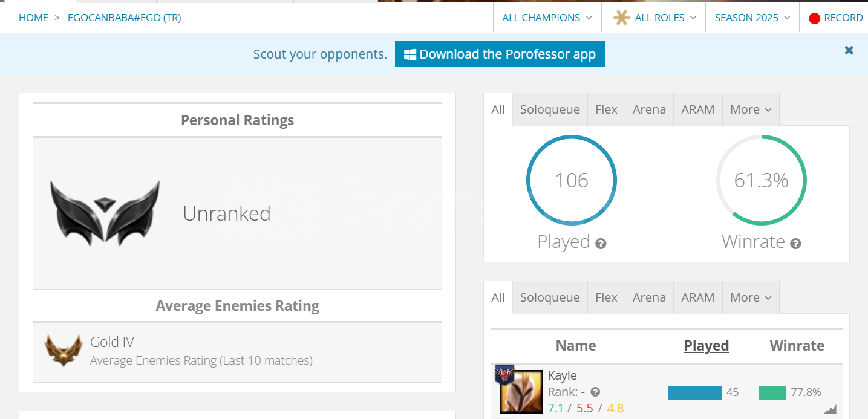Click the help icon next to Winrate
The width and height of the screenshot is (868, 419).
point(795,244)
